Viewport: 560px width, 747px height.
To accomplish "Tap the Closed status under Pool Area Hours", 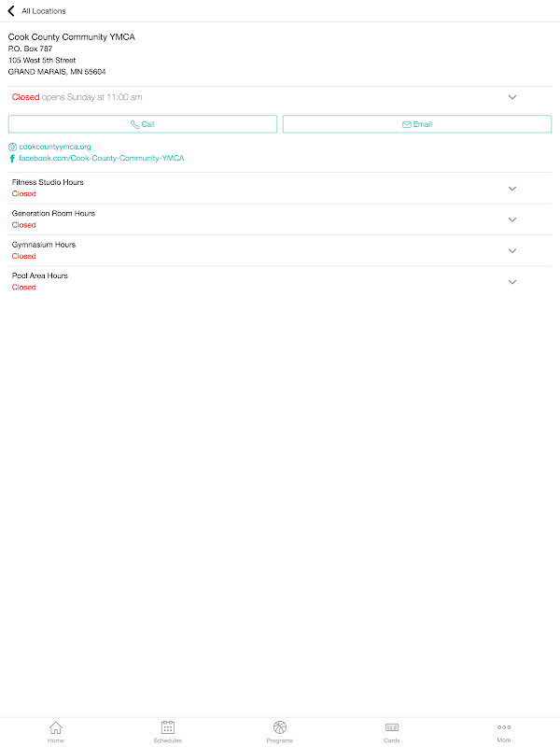I will pos(24,288).
